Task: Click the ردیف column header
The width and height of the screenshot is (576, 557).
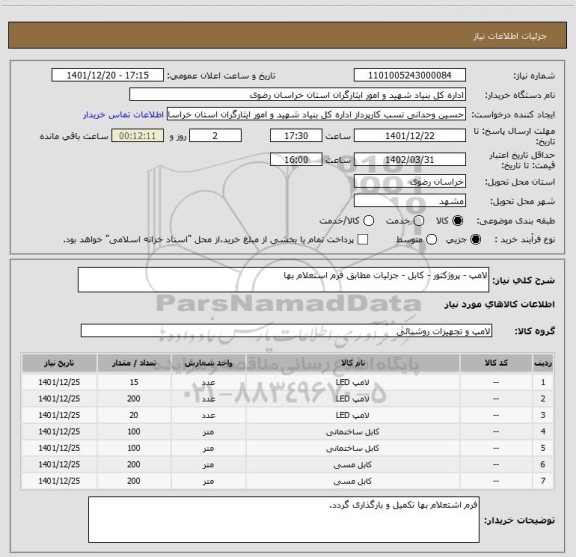Action: (x=543, y=363)
